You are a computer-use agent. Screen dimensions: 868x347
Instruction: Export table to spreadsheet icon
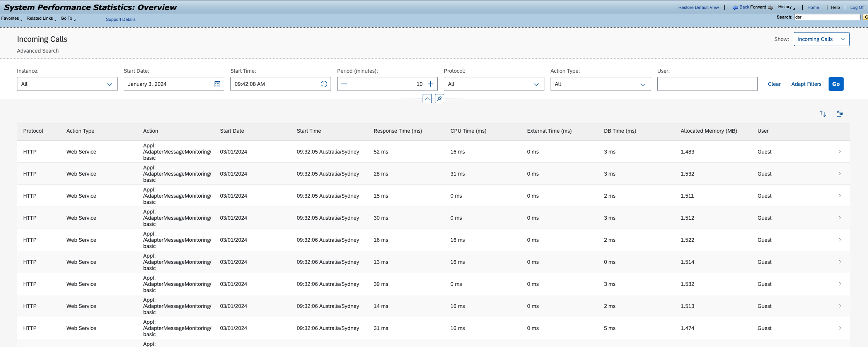coord(840,114)
